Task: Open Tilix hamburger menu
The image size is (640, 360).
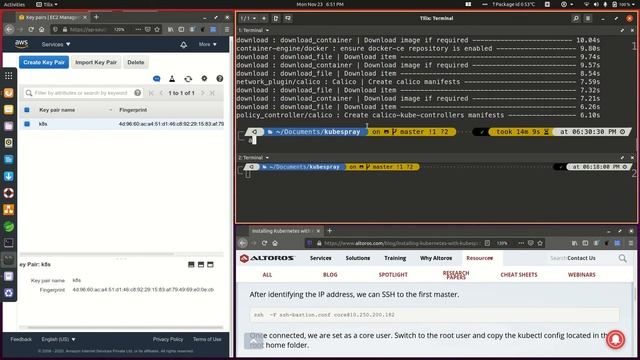Action: (588, 18)
